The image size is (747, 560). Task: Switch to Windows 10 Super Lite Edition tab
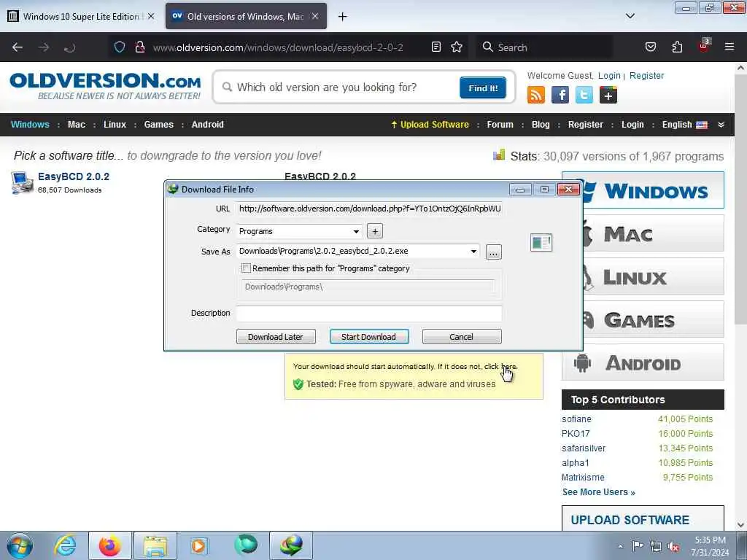pos(82,16)
